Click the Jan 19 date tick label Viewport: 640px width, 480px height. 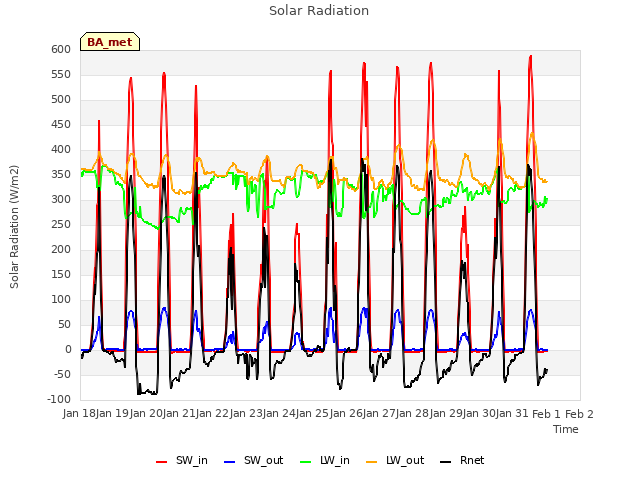[112, 414]
